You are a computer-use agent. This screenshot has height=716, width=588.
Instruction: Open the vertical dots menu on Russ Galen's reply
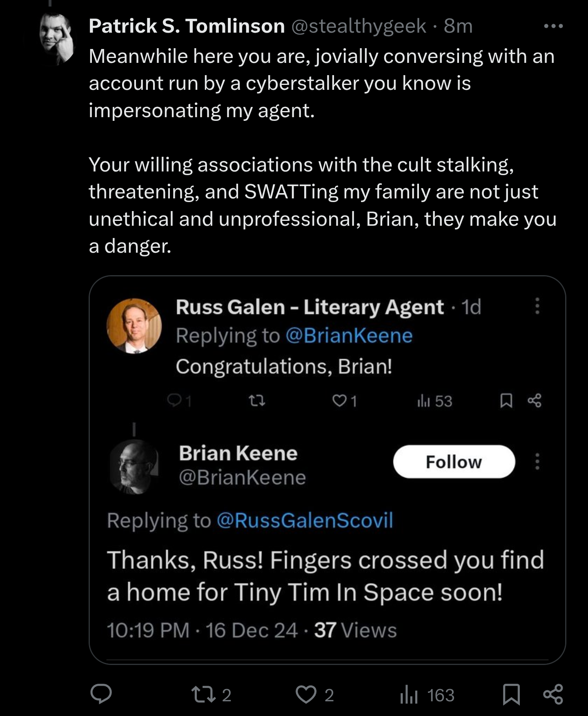click(537, 306)
